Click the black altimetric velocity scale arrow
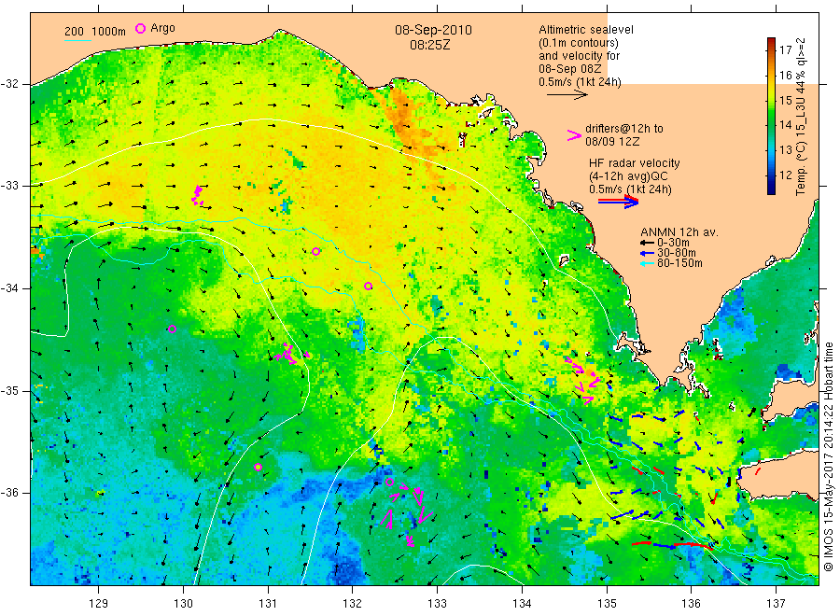The height and width of the screenshot is (616, 840). tap(567, 95)
